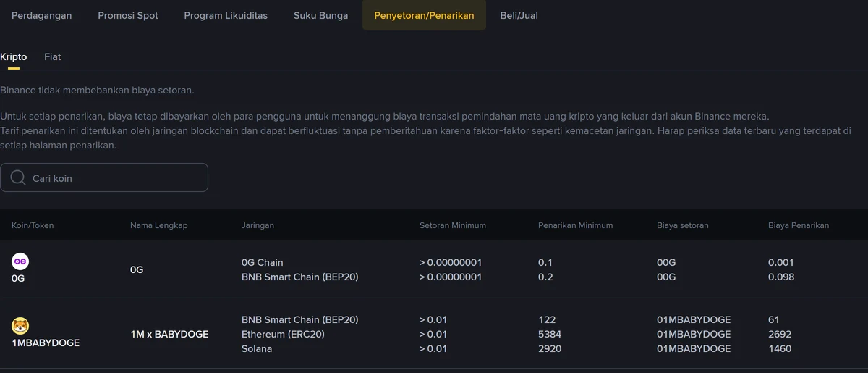Click the Nama Lengkap column header
868x373 pixels.
tap(159, 225)
